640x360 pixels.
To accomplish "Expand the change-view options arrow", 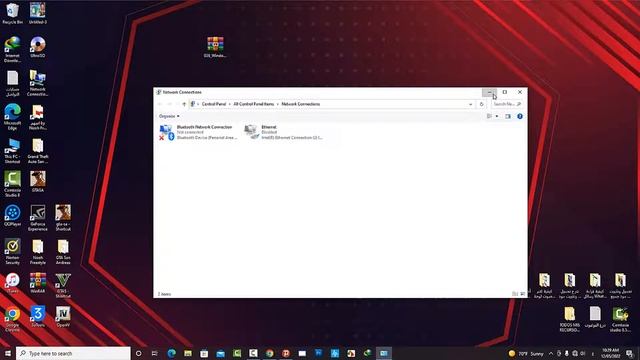I will tap(497, 116).
